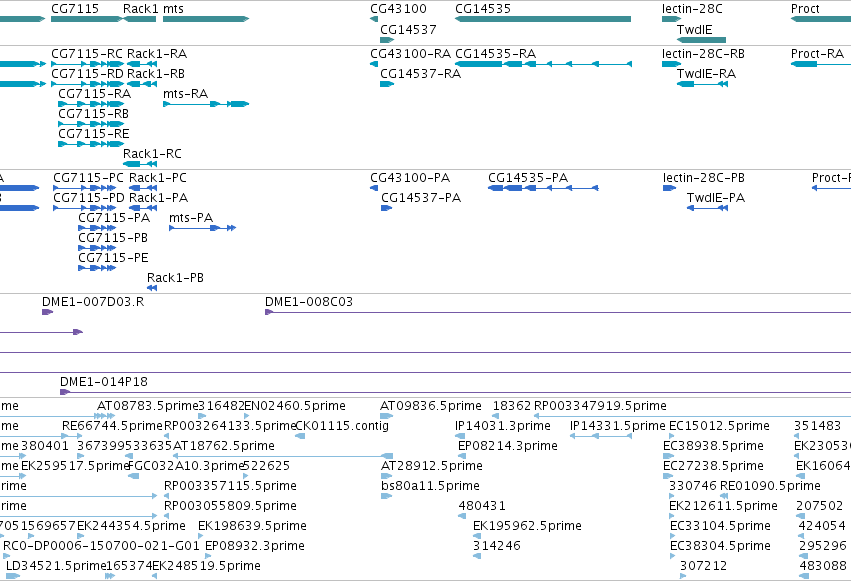Select the EC15012.5prime EST label

[x=719, y=426]
